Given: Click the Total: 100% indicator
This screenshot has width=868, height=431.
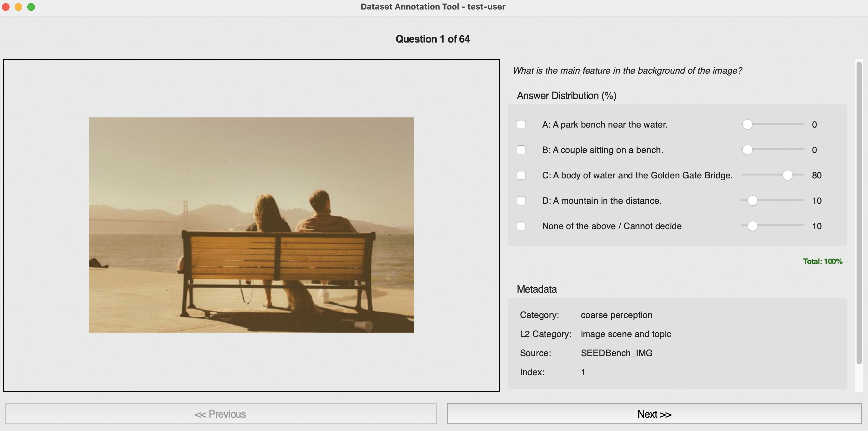Looking at the screenshot, I should coord(823,261).
